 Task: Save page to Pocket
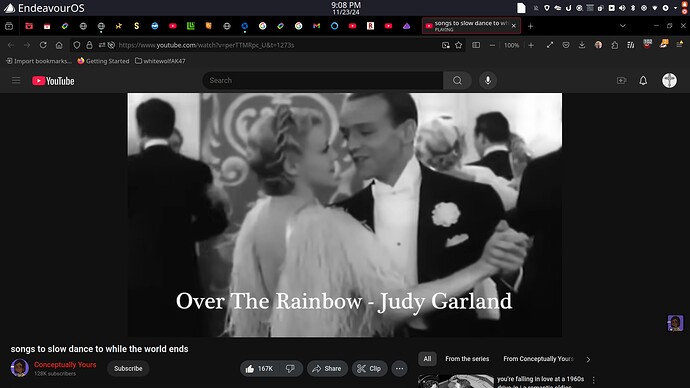pyautogui.click(x=566, y=45)
